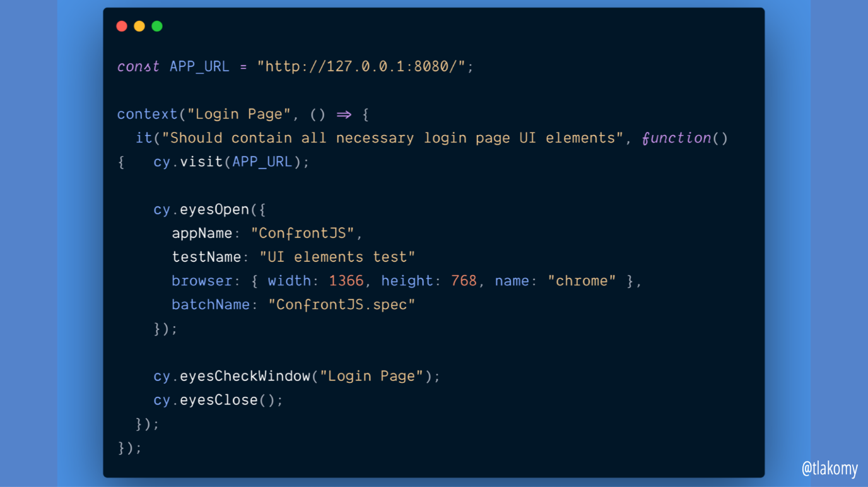Select the batchName value ConfrontJS.spec

pyautogui.click(x=342, y=304)
